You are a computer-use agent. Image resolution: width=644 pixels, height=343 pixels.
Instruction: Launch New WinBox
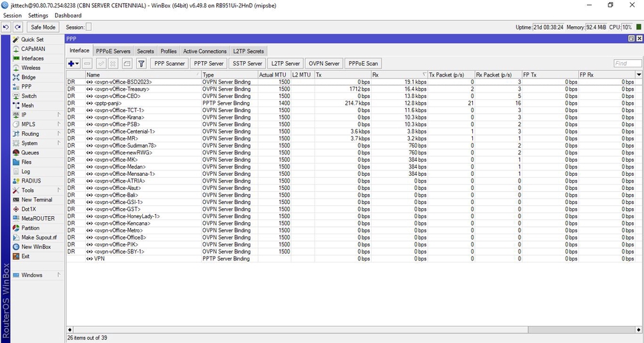[x=36, y=247]
